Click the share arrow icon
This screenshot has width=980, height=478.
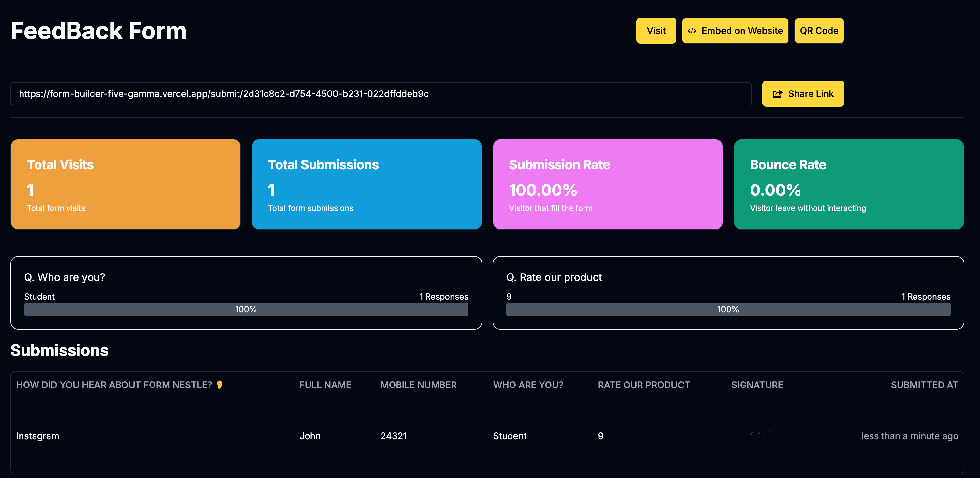click(777, 94)
